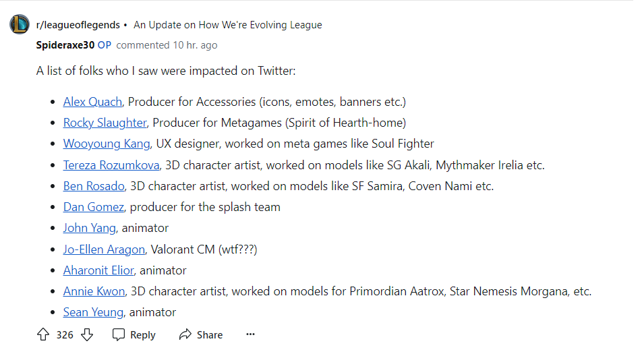Click the Share arrow icon
The width and height of the screenshot is (644, 356).
point(185,334)
